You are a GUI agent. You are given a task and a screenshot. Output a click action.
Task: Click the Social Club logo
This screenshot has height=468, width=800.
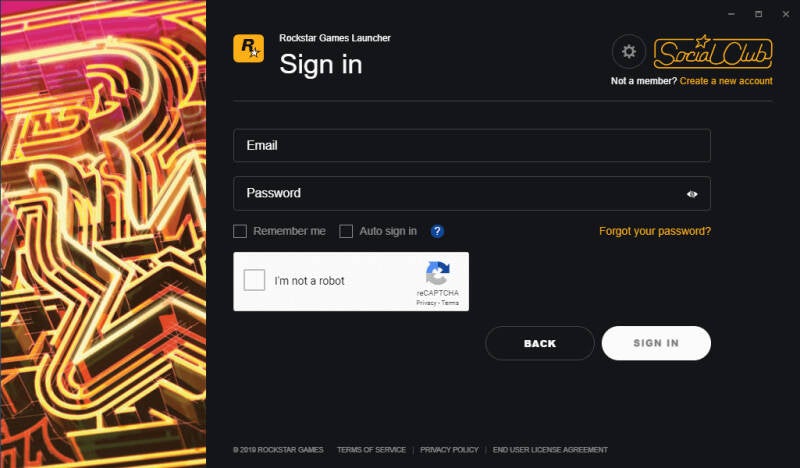tap(713, 52)
